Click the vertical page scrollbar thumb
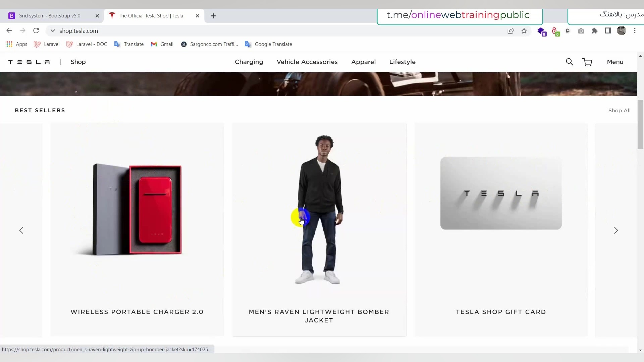Screen dimensions: 644x362 click(x=640, y=124)
